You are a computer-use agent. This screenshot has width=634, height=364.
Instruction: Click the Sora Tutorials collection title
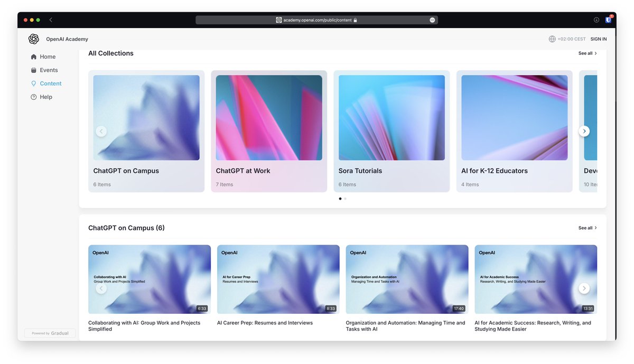(x=360, y=171)
